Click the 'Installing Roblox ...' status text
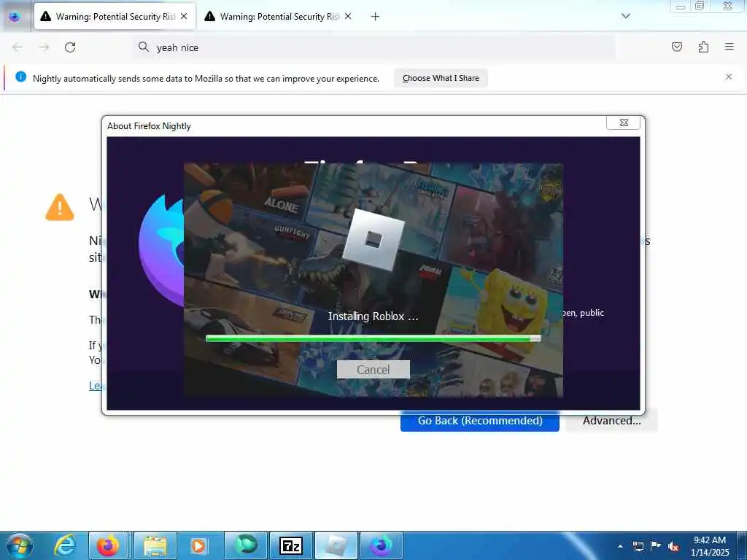 click(x=373, y=316)
